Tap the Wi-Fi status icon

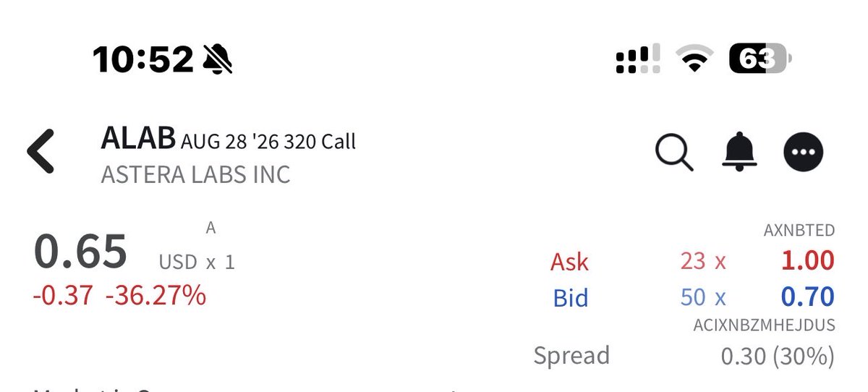pyautogui.click(x=694, y=59)
